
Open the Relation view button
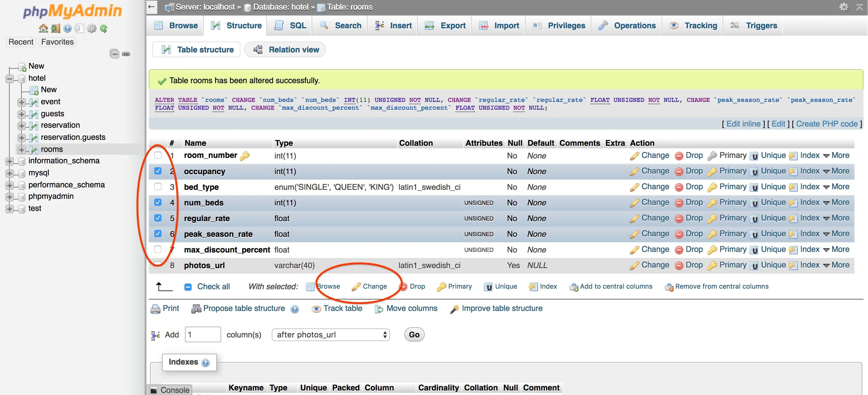click(285, 49)
